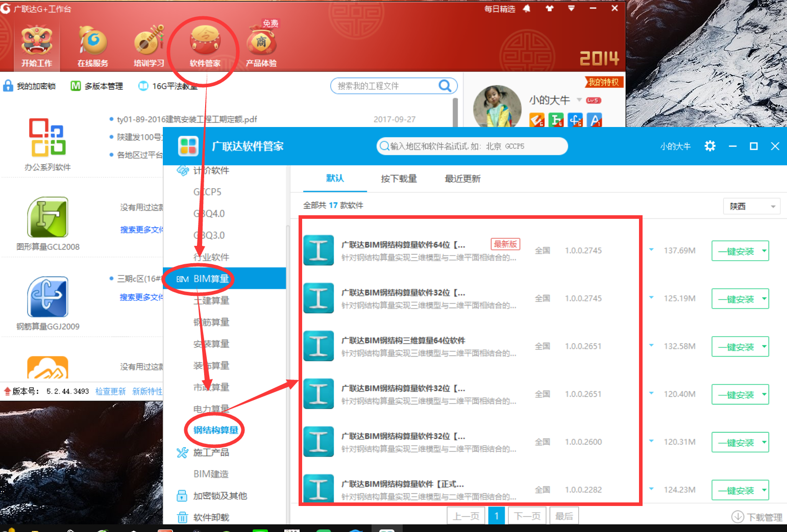
Task: Open 16G平法教室 item
Action: pyautogui.click(x=168, y=86)
